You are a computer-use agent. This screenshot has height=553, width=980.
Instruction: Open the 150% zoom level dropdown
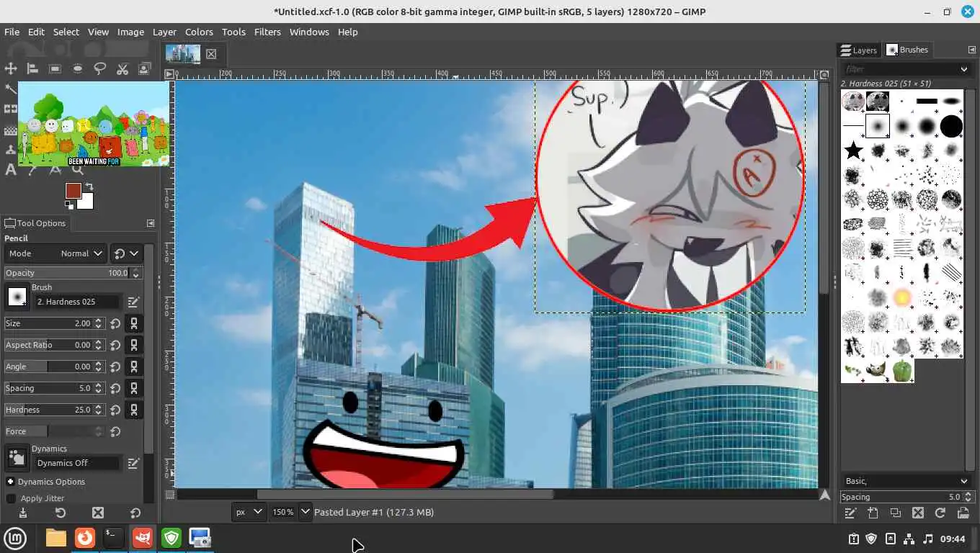(305, 512)
